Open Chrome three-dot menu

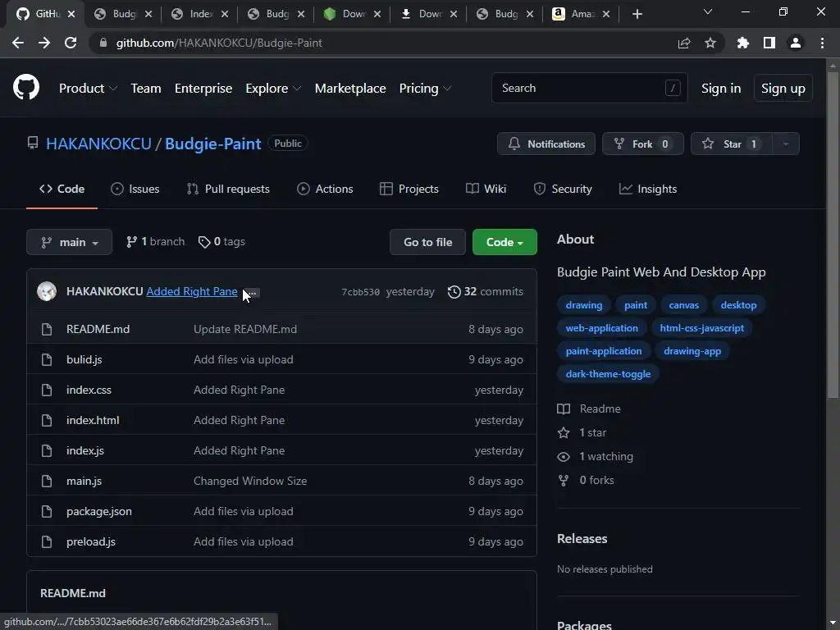point(822,43)
